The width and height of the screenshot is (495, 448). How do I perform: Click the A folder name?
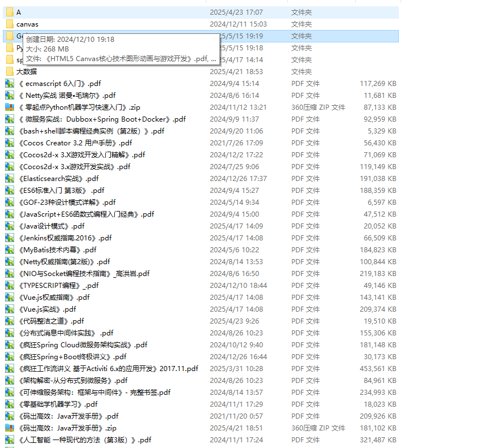click(19, 12)
